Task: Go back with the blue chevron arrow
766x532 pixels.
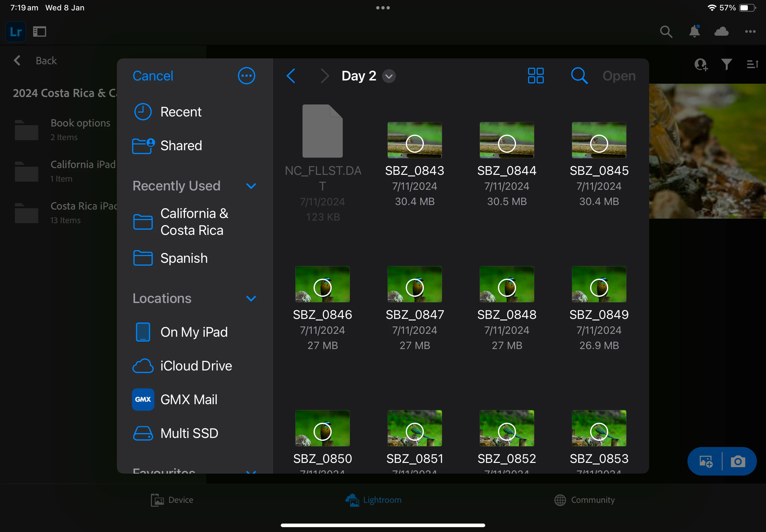Action: (x=291, y=76)
